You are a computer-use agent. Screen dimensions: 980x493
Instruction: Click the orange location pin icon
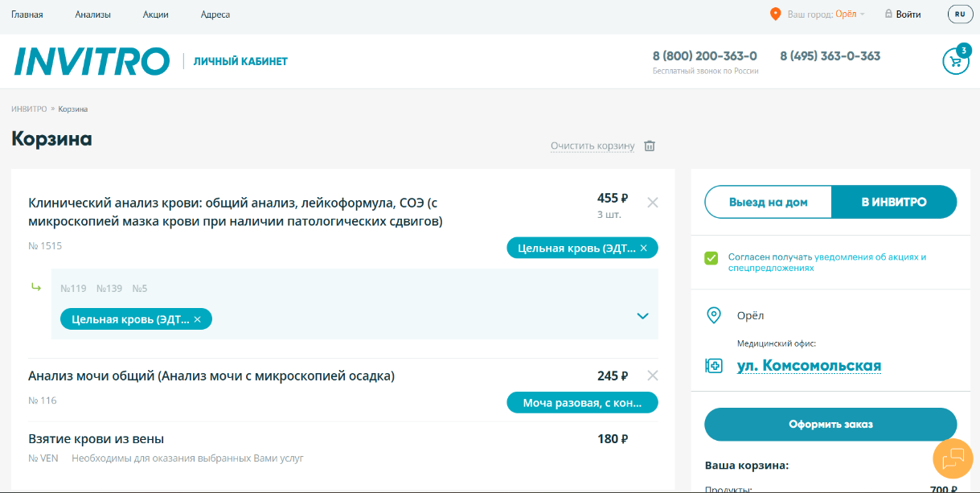(x=775, y=14)
